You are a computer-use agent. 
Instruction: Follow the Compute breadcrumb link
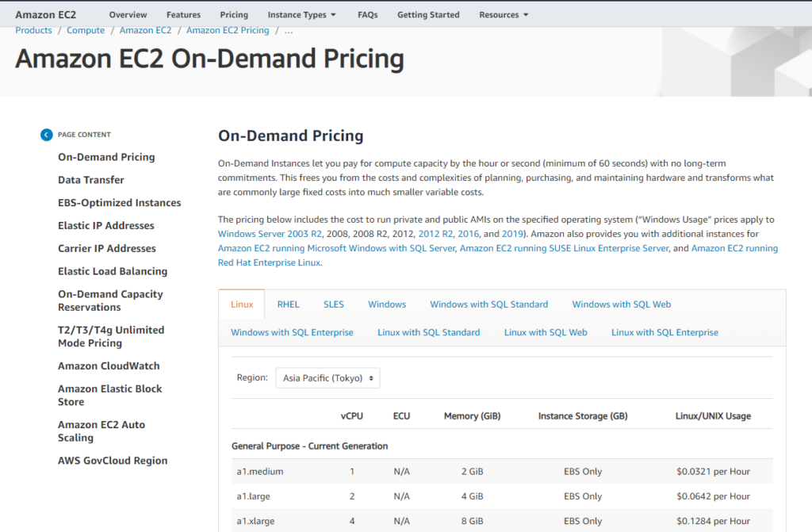click(x=86, y=31)
